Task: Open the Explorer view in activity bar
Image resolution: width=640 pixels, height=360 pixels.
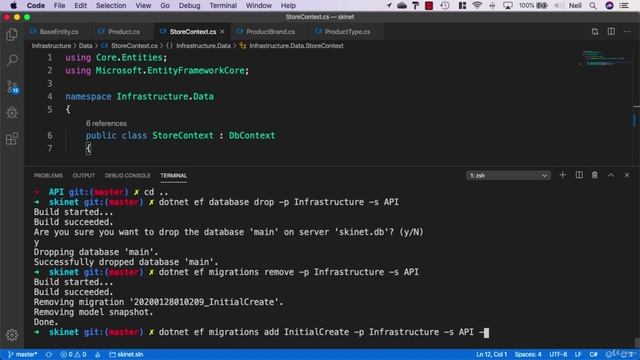Action: 12,35
